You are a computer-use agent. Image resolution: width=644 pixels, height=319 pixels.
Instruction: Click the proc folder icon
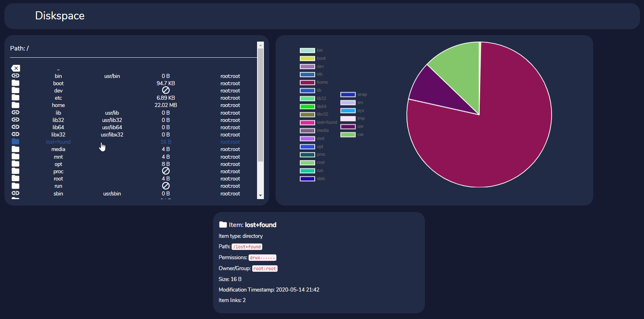(x=15, y=171)
